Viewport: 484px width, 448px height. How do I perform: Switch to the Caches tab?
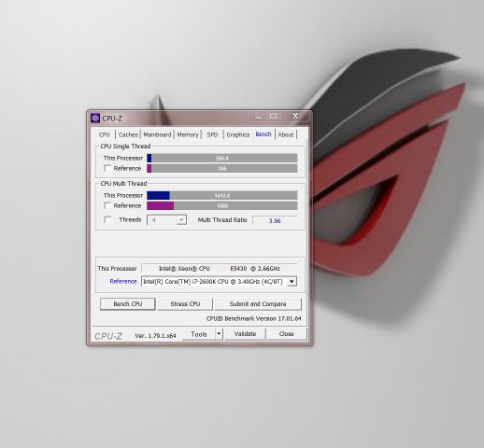click(128, 134)
